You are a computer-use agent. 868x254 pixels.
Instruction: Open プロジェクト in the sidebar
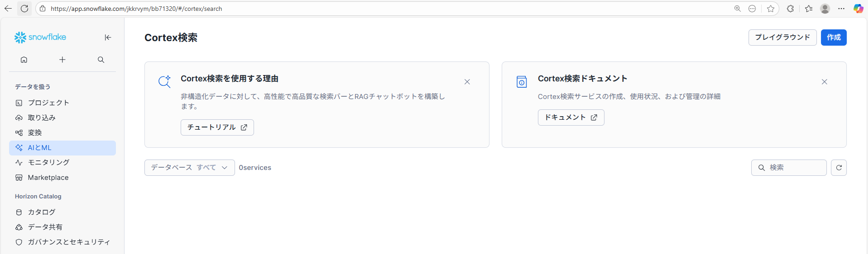(62, 103)
